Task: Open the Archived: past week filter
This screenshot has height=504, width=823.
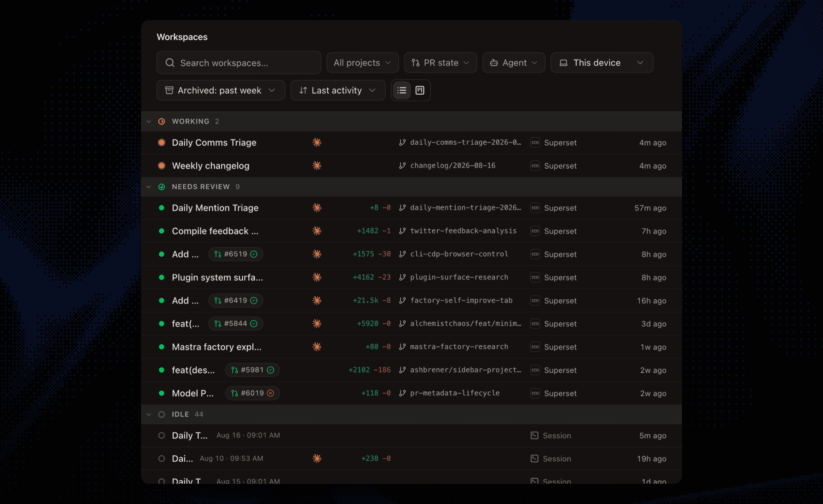Action: pyautogui.click(x=221, y=90)
